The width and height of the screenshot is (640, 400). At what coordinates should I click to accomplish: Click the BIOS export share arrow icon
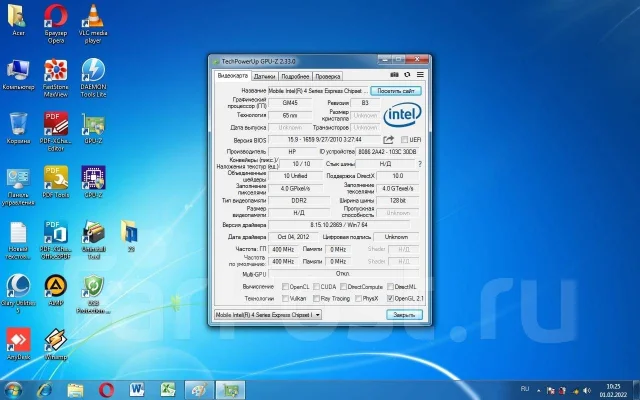388,140
